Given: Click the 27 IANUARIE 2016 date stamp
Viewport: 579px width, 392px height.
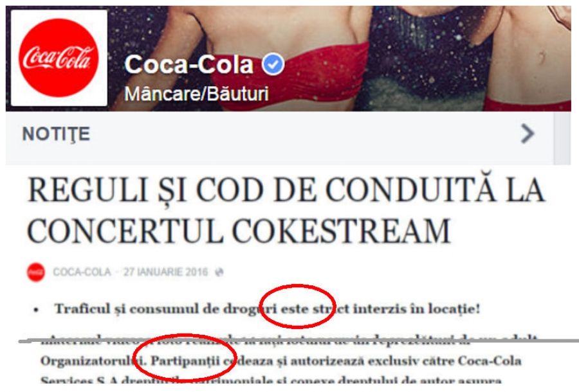Looking at the screenshot, I should point(165,272).
